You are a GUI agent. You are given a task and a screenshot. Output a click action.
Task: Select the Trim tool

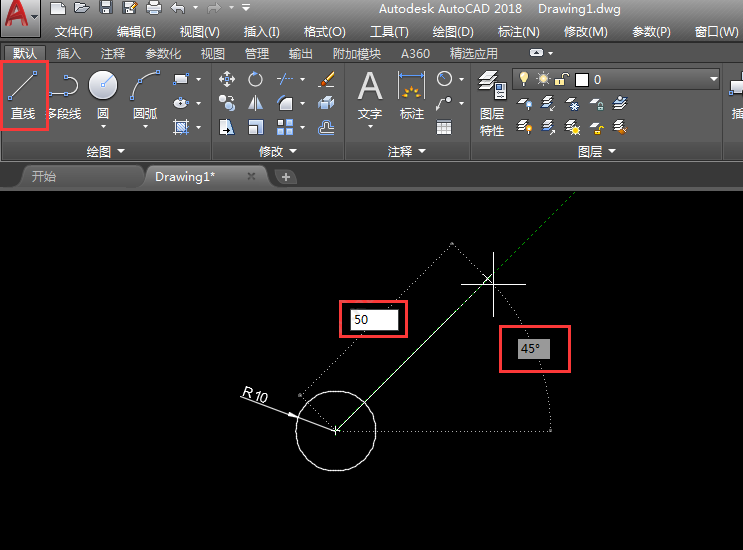[285, 79]
